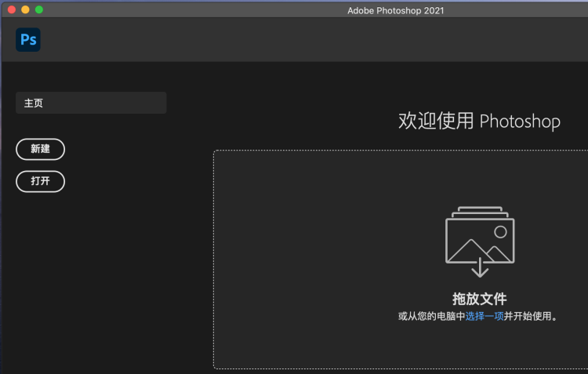Click the 打开 (Open) button
Image resolution: width=588 pixels, height=374 pixels.
41,182
